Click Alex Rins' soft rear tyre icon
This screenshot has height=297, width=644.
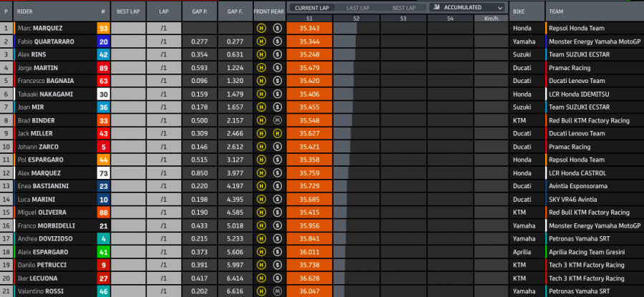tap(277, 54)
